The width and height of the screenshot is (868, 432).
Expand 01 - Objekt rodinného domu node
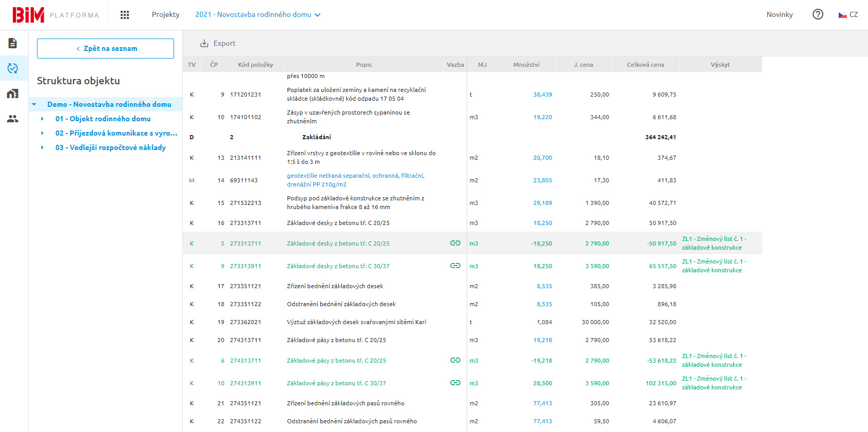point(42,119)
